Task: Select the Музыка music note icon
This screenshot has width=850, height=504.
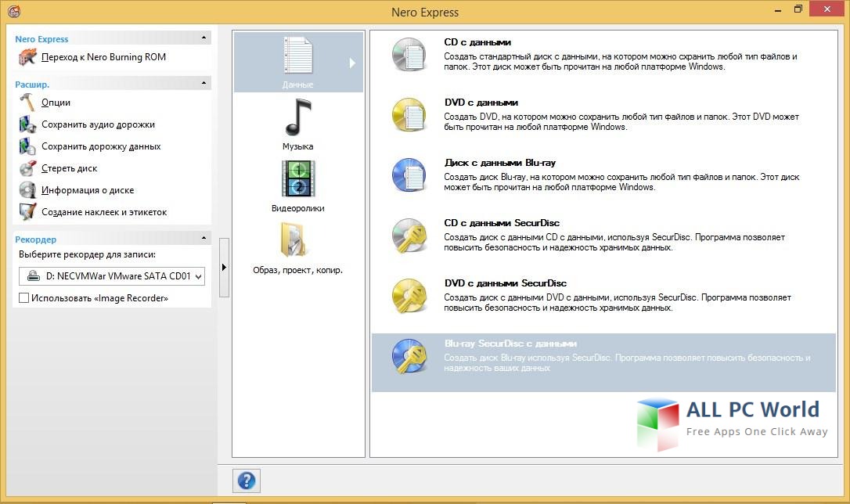Action: (x=298, y=117)
